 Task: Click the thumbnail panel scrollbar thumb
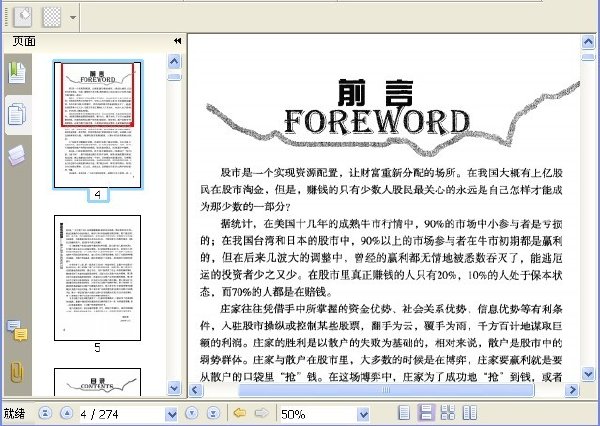[174, 77]
